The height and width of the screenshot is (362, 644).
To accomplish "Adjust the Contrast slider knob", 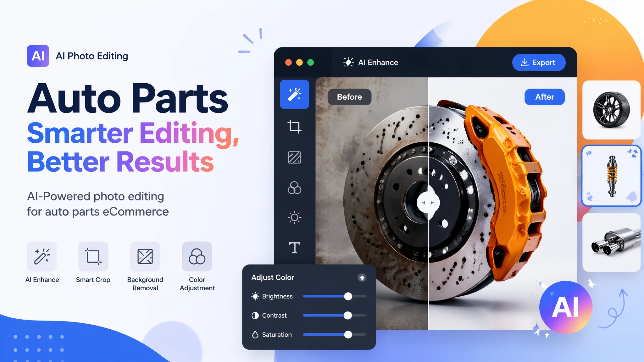I will 348,315.
